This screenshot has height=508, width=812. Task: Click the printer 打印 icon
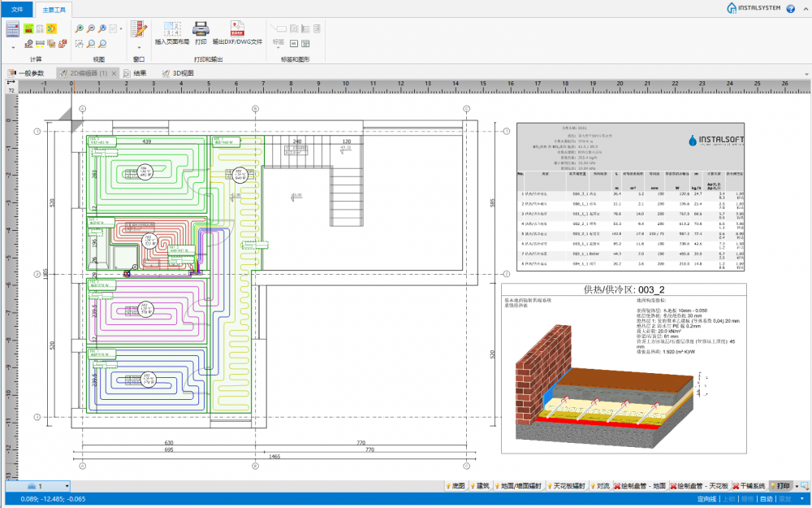tap(201, 29)
